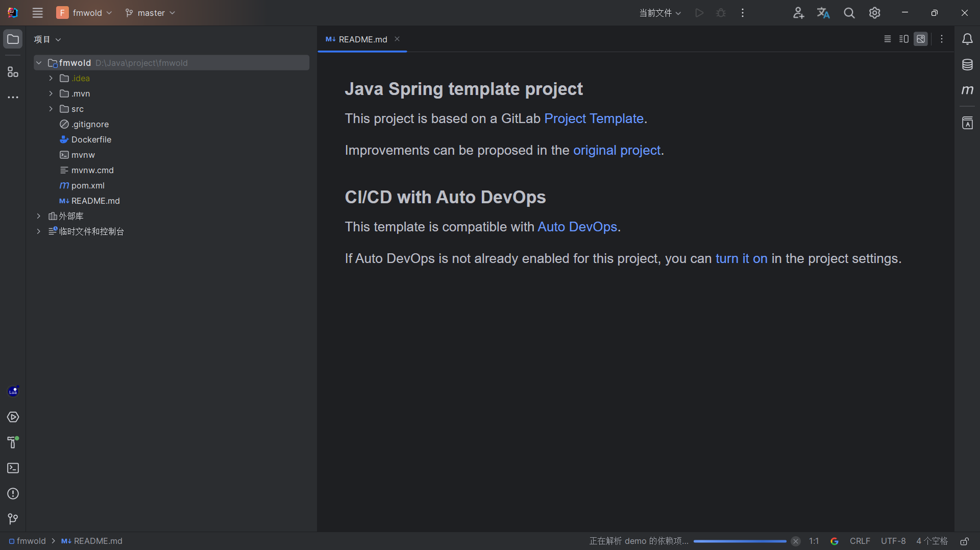Screen dimensions: 980x550
Task: Select pom.xml in project tree
Action: tap(82, 185)
